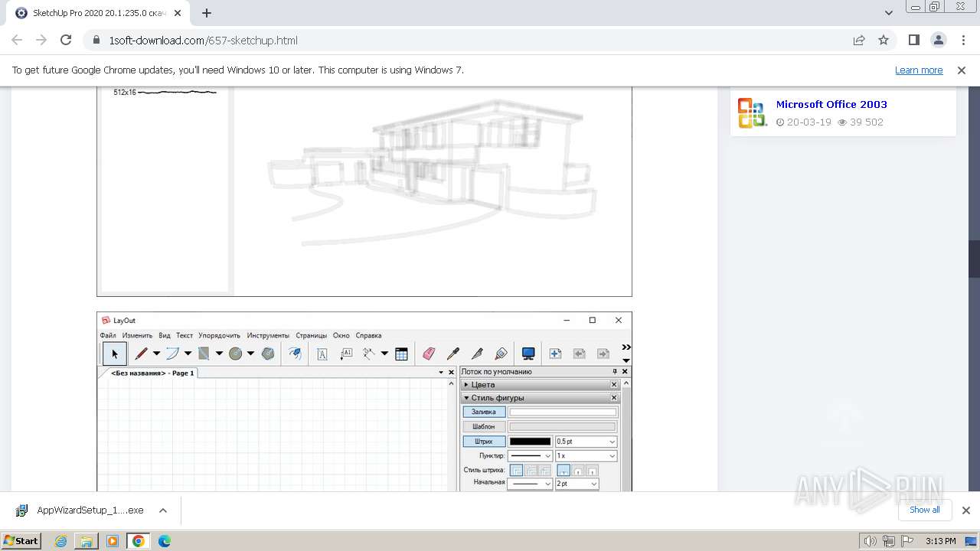Select the Split knife tool
This screenshot has height=551, width=980.
(477, 354)
